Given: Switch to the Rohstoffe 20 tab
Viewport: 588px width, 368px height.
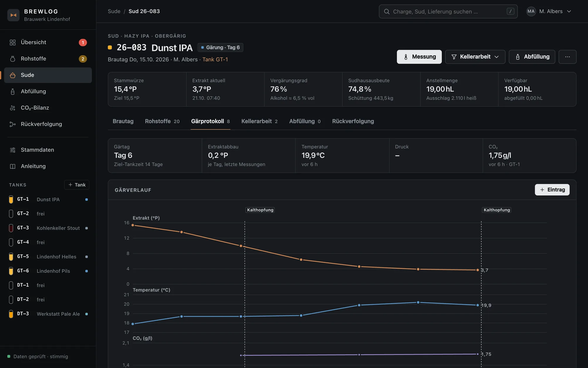Looking at the screenshot, I should 162,121.
